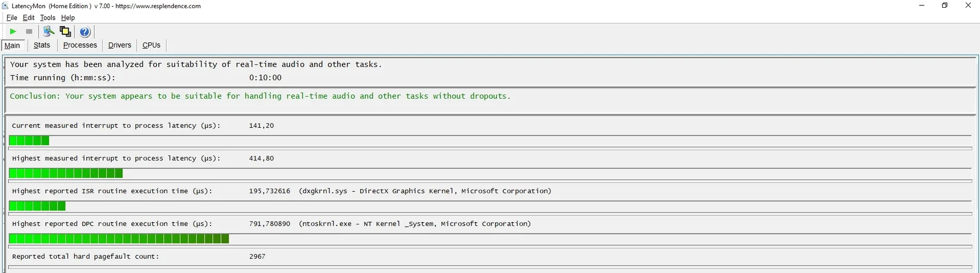Click 'Time running (h:mm:ss):' label
980x273 pixels.
point(63,78)
